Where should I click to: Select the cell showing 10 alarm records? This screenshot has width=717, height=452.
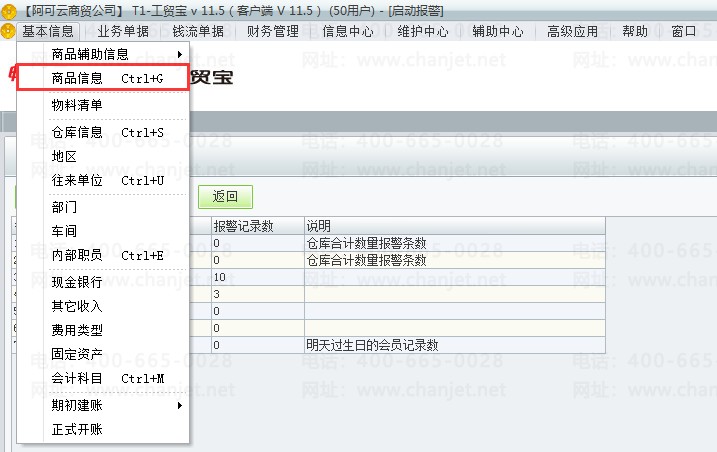click(x=258, y=277)
